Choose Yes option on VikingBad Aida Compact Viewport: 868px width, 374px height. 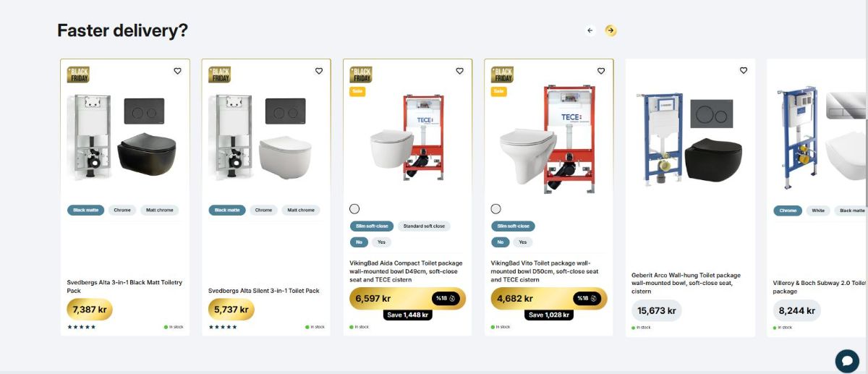(x=381, y=242)
